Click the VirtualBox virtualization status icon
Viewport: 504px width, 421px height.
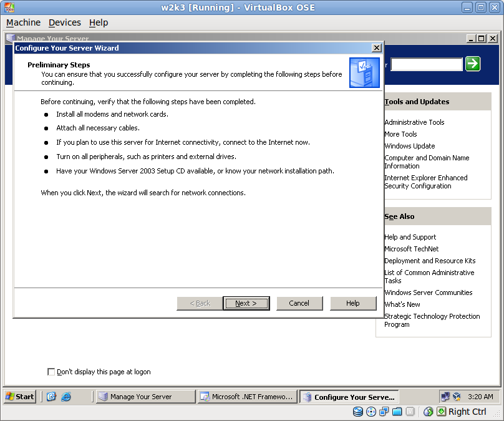[410, 412]
